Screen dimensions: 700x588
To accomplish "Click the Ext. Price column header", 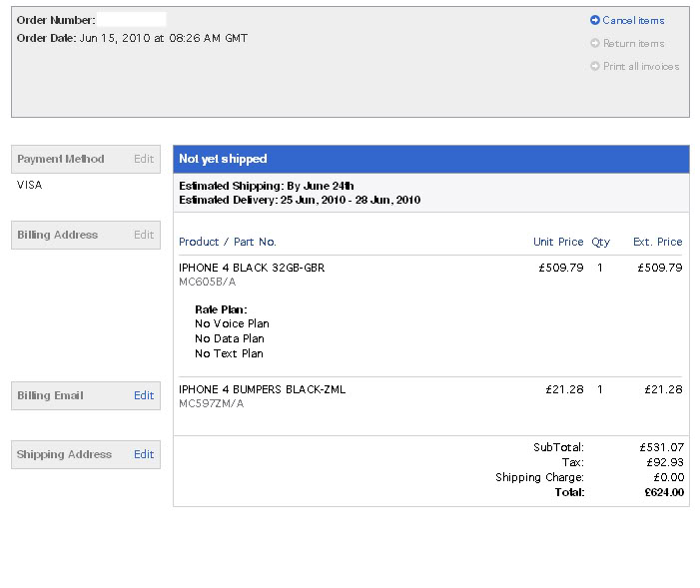I will pos(657,242).
